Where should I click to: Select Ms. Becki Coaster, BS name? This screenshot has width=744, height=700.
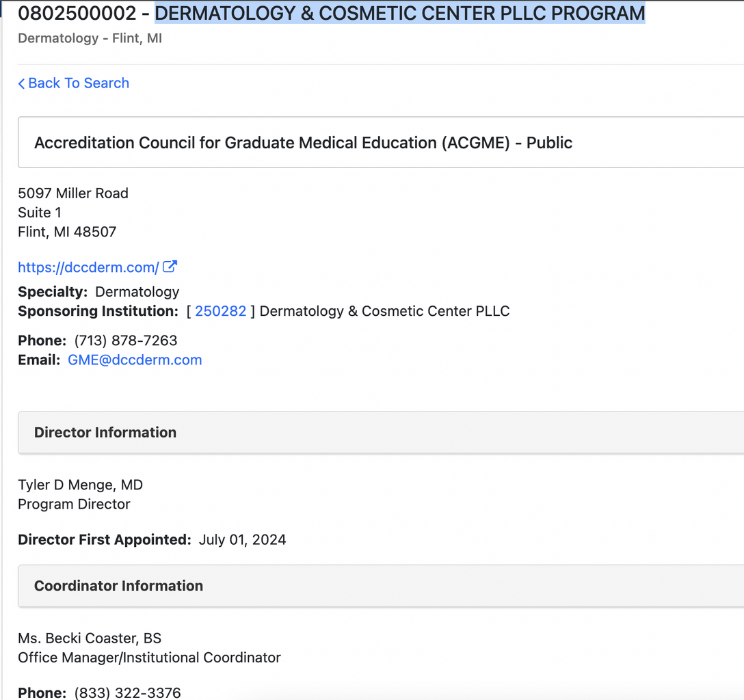[x=90, y=638]
